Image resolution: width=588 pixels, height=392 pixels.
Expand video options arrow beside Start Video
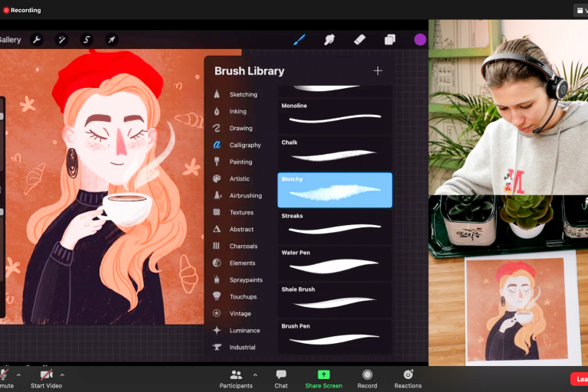62,375
